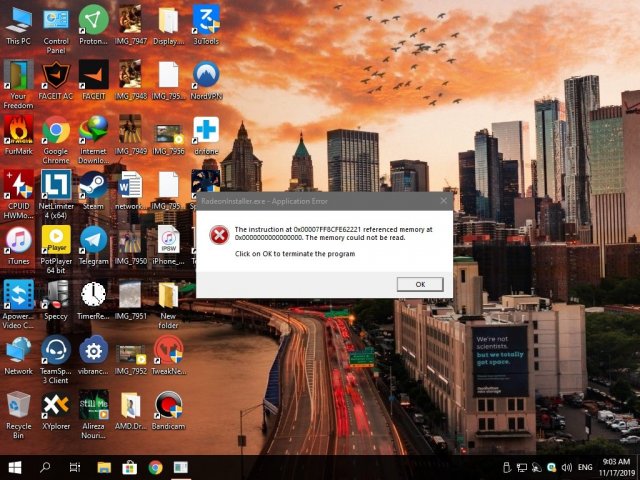Open the Steam desktop shortcut
The width and height of the screenshot is (640, 480).
93,184
